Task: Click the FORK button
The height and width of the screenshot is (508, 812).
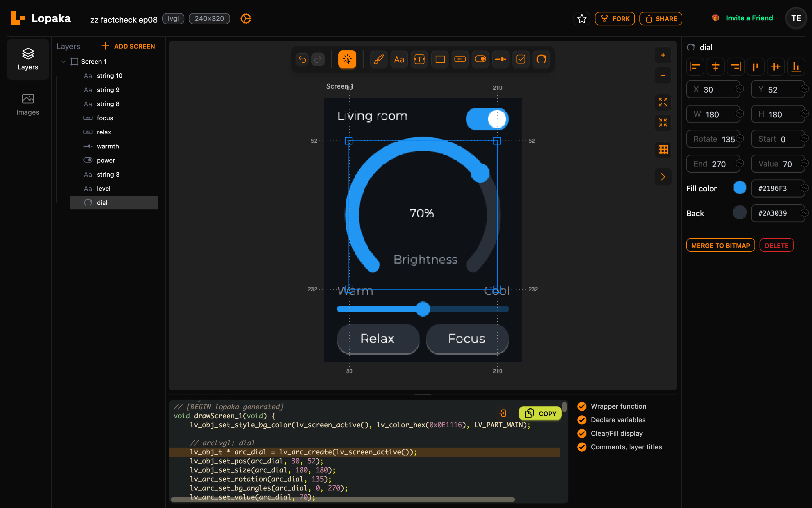Action: [x=615, y=18]
